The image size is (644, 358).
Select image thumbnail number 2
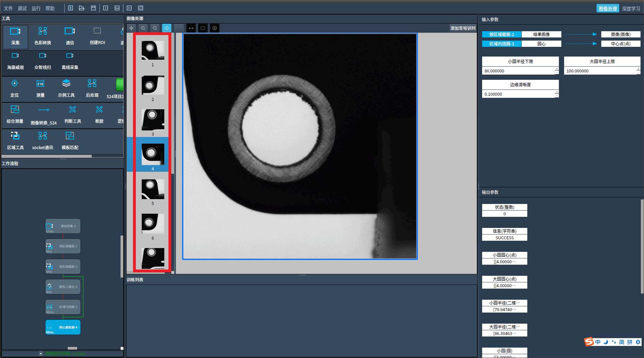tap(153, 86)
